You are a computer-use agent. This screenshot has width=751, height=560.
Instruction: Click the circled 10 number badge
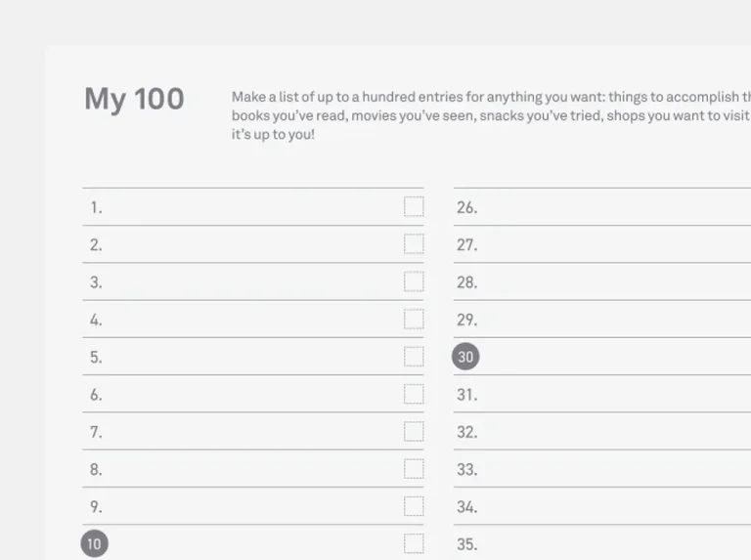[94, 543]
